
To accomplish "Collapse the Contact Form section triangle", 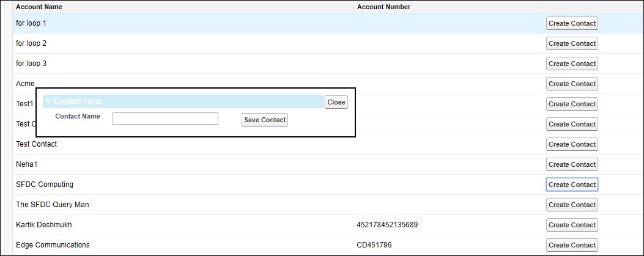I will tap(48, 101).
